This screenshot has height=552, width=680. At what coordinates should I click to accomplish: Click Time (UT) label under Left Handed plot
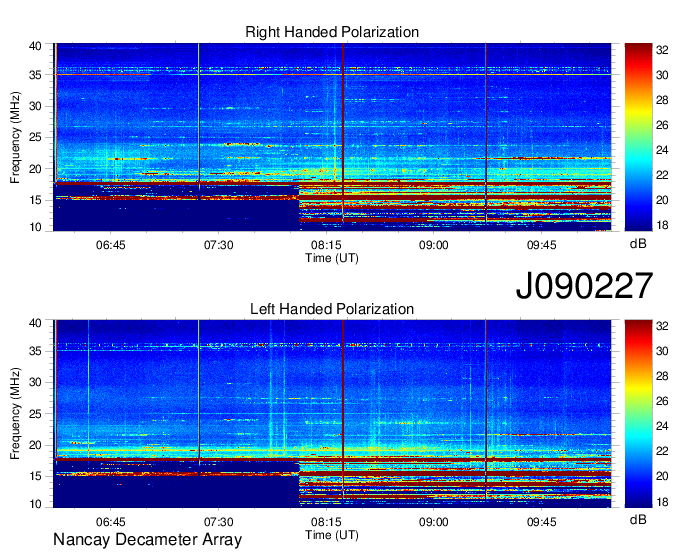tap(332, 535)
